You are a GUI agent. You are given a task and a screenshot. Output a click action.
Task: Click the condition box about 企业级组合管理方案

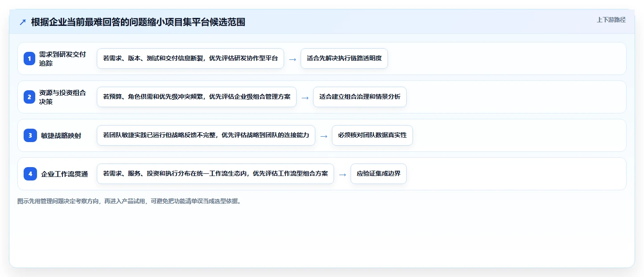(x=197, y=97)
